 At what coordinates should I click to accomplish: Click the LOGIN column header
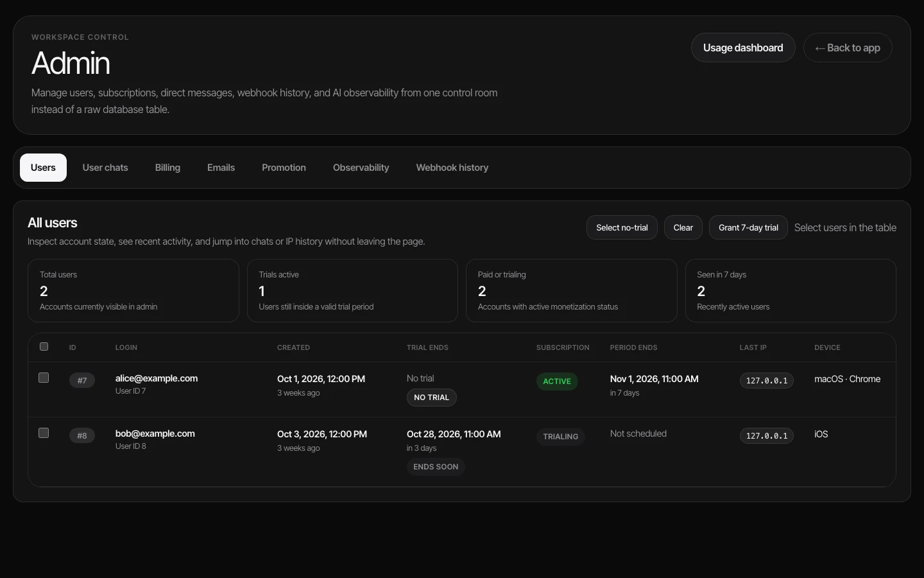coord(126,347)
